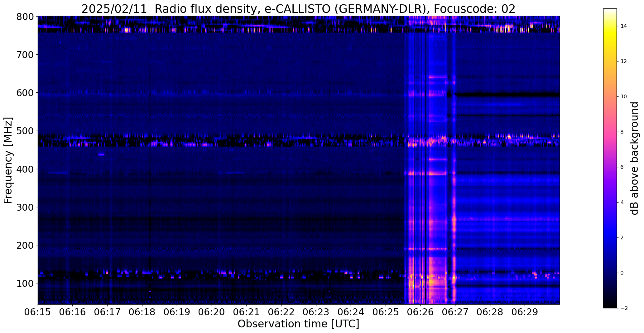Select the colorbar tick label 10
The image size is (644, 333).
click(x=624, y=97)
